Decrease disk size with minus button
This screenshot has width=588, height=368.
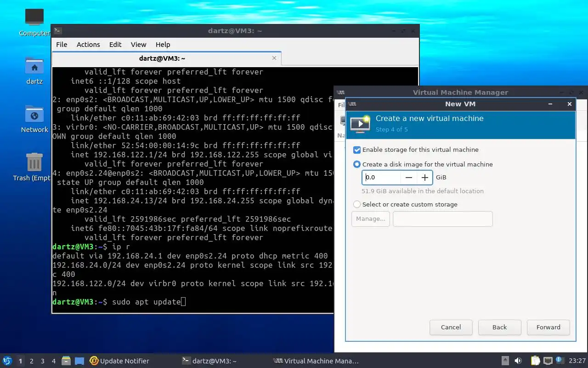[x=408, y=178]
